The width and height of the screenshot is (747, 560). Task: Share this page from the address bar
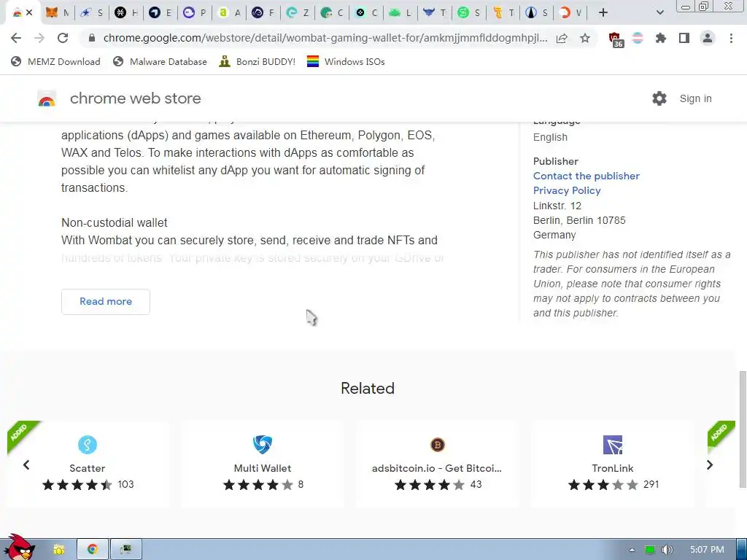(562, 38)
